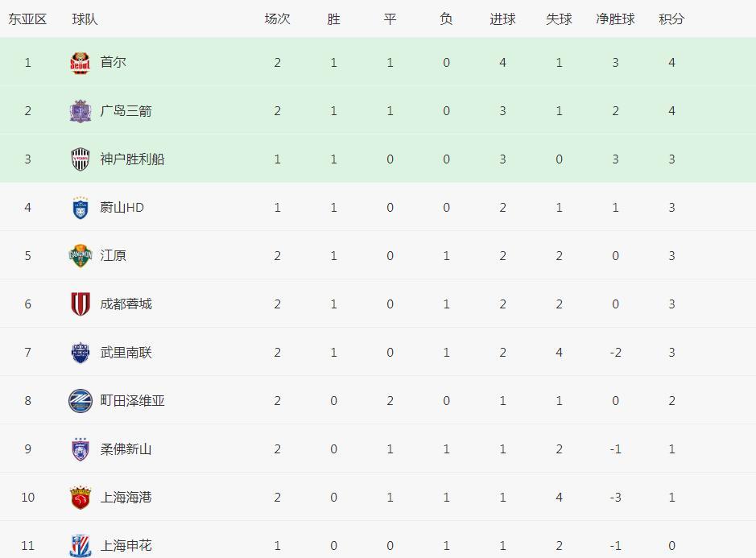Click the Shanghai Shenhua club logo
Image resolution: width=756 pixels, height=558 pixels.
(x=80, y=545)
